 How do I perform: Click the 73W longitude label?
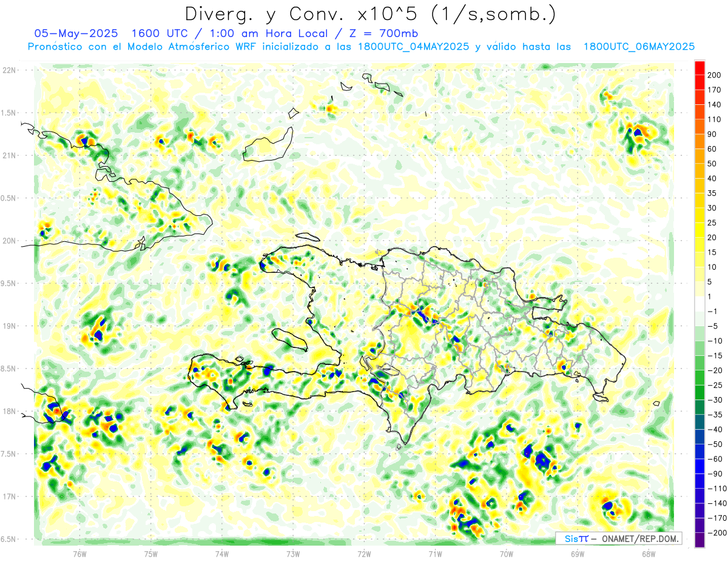[292, 554]
